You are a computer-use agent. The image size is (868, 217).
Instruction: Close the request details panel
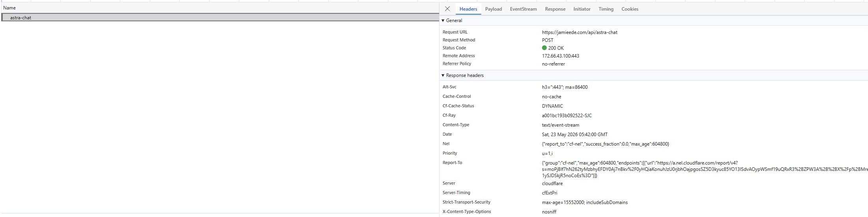click(x=447, y=9)
